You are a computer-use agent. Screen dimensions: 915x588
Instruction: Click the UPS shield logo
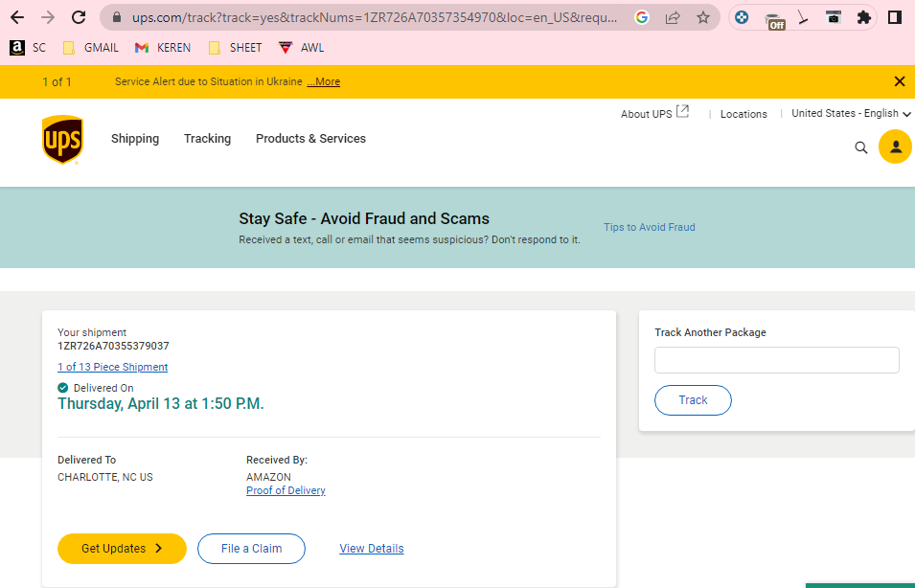[62, 140]
